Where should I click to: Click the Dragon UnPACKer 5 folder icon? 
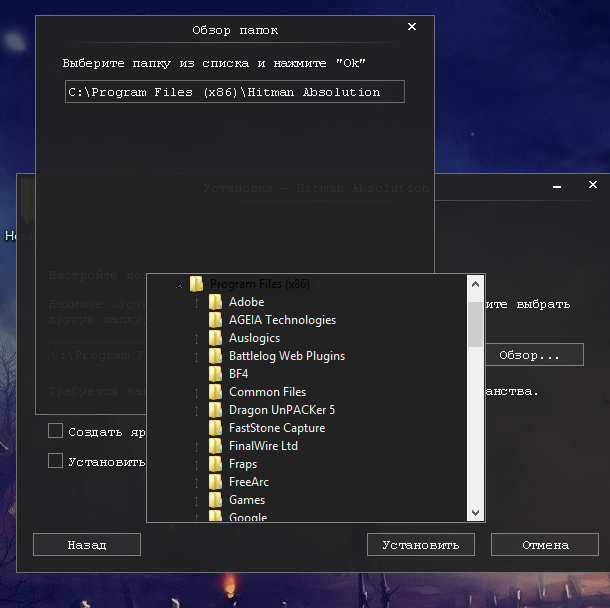[x=215, y=410]
